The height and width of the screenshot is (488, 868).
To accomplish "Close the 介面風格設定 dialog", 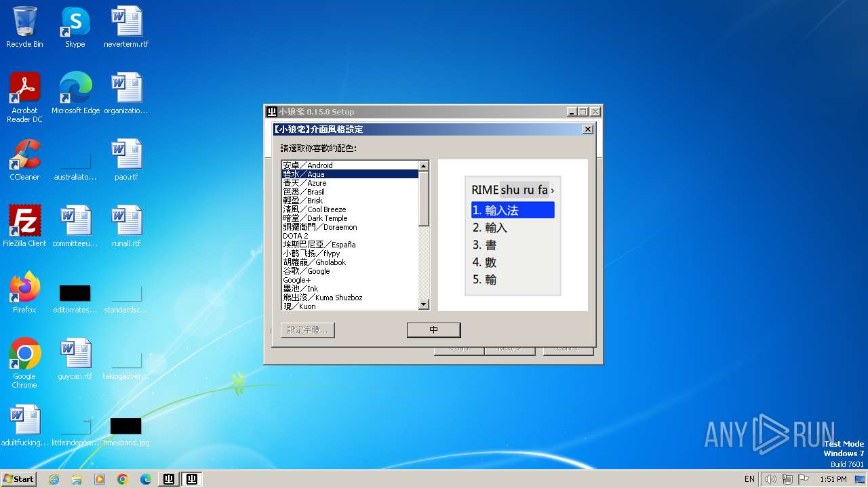I will tap(588, 129).
